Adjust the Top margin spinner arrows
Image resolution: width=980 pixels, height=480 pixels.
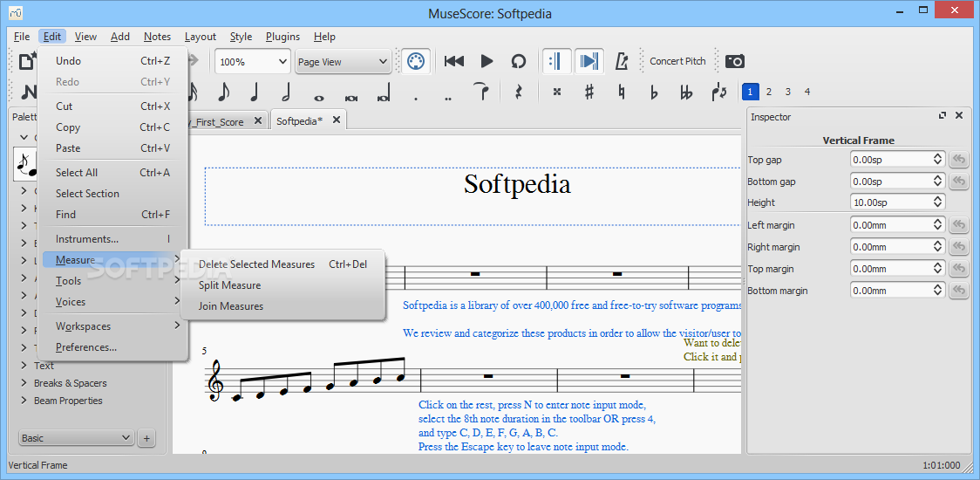pyautogui.click(x=938, y=269)
